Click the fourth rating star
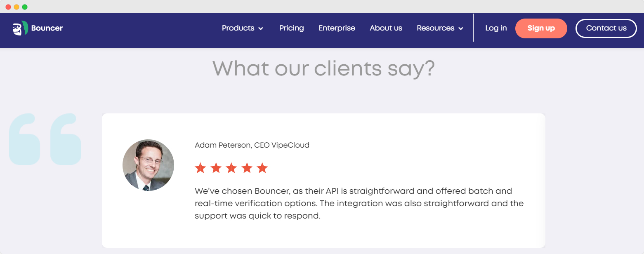 pos(247,168)
